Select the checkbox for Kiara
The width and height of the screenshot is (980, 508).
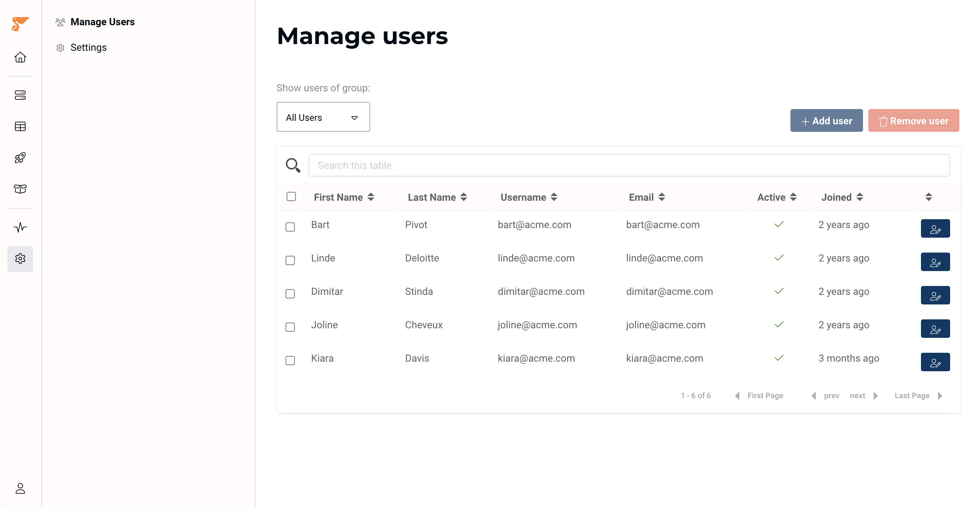click(x=290, y=361)
